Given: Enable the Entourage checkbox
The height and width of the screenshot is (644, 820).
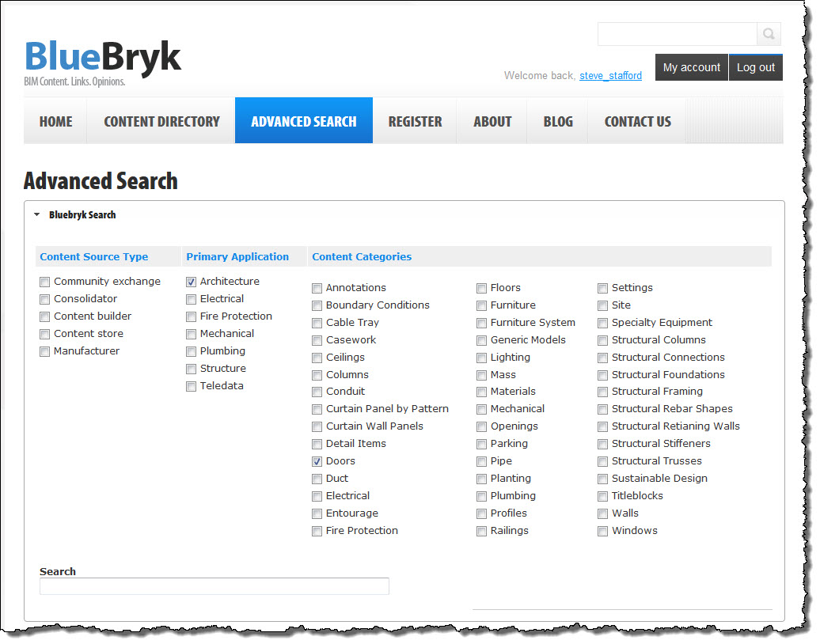Looking at the screenshot, I should click(x=317, y=513).
